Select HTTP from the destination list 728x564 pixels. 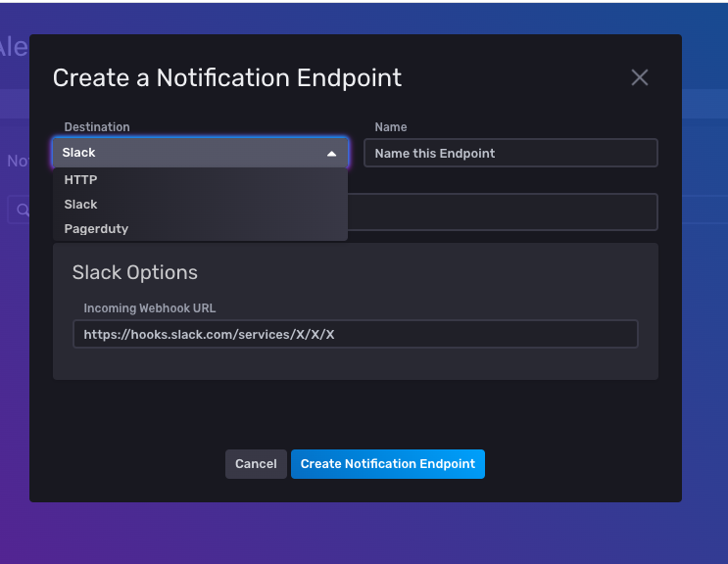tap(200, 180)
